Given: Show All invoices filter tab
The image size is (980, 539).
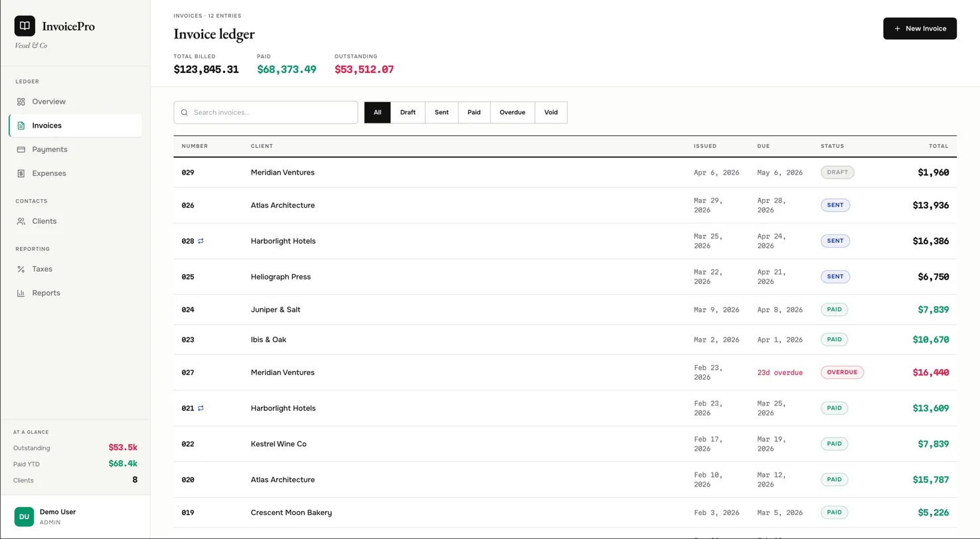Looking at the screenshot, I should click(377, 112).
